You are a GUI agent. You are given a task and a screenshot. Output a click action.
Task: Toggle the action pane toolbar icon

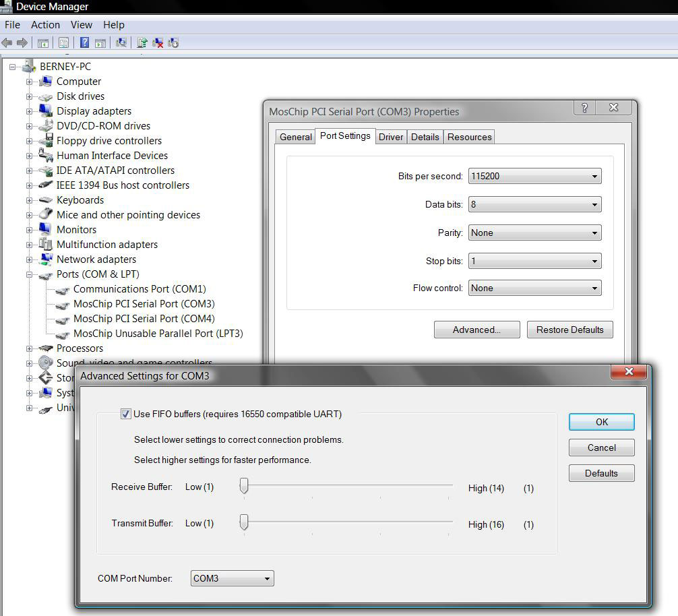(100, 42)
